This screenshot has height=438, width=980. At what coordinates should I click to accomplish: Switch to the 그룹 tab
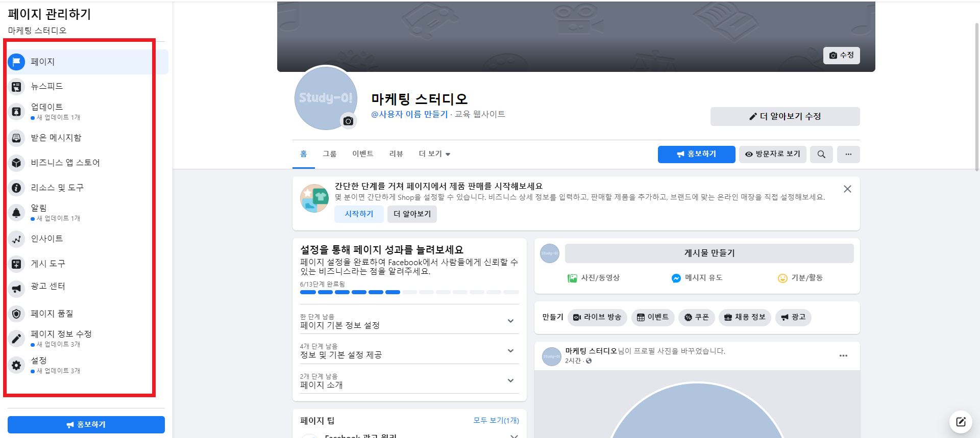point(330,154)
